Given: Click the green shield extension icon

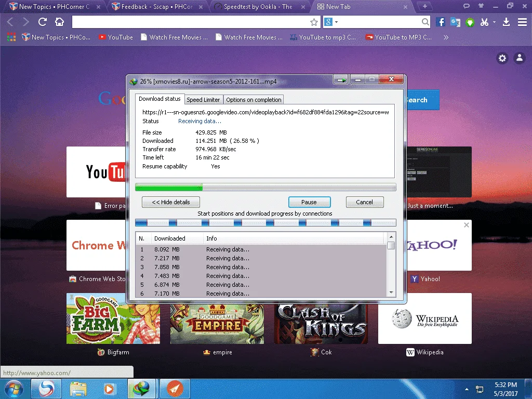Looking at the screenshot, I should tap(470, 23).
